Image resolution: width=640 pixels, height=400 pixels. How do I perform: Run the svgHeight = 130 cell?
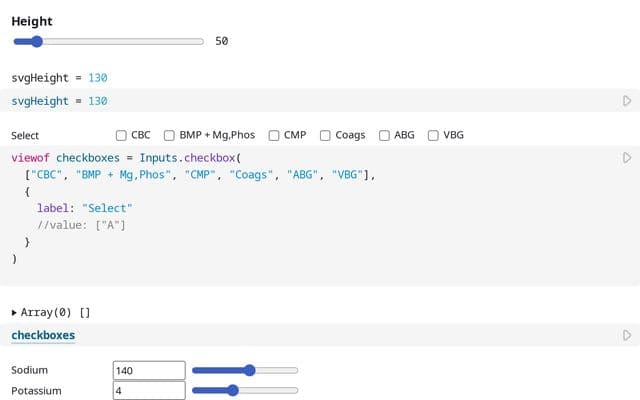click(x=627, y=101)
